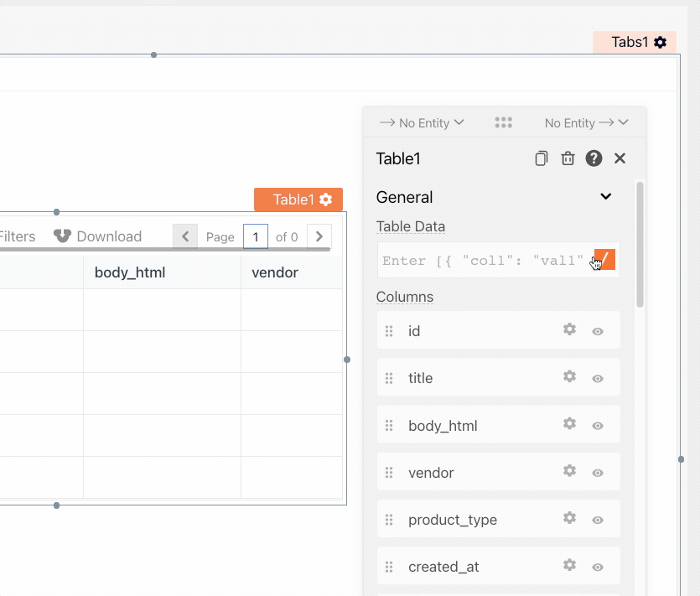Click the drag handle on the title column
Image resolution: width=700 pixels, height=596 pixels.
click(x=389, y=378)
